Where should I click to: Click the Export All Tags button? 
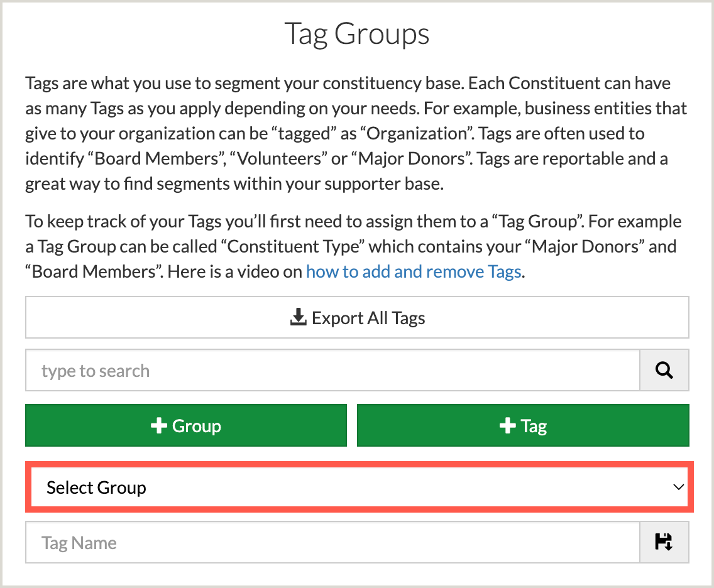pyautogui.click(x=357, y=317)
